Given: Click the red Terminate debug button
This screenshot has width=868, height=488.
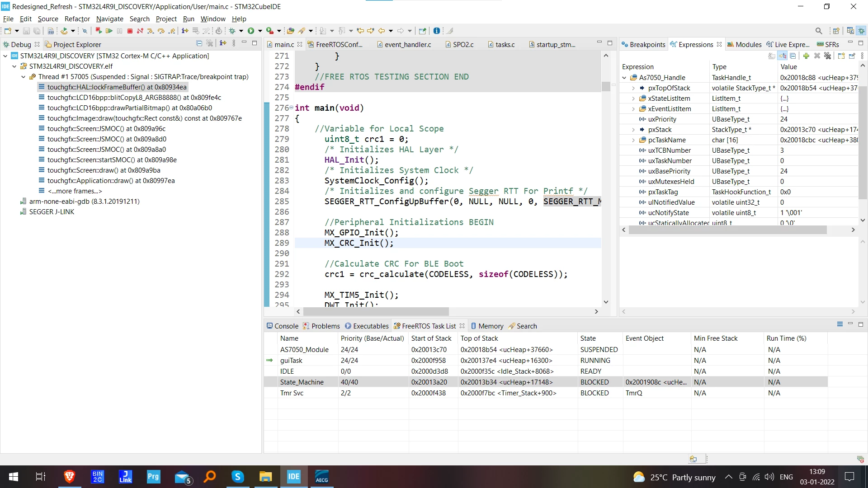Looking at the screenshot, I should coord(130,31).
